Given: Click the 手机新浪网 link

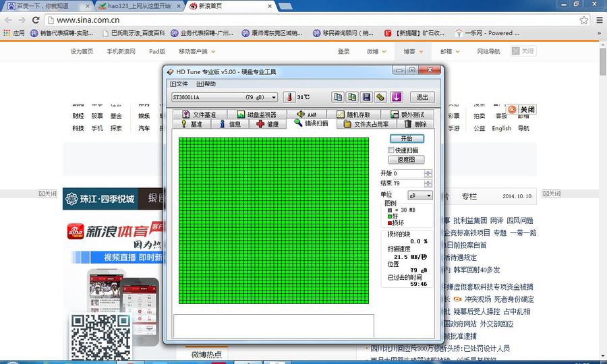Looking at the screenshot, I should 121,51.
